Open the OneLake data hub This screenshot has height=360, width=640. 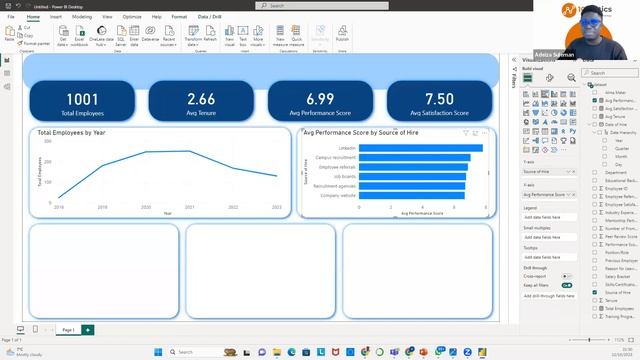tap(101, 36)
